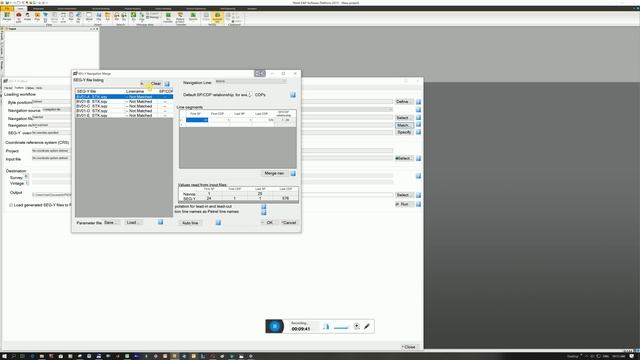
Task: Select the BV01-E_STK.sgy file row
Action: [x=124, y=116]
